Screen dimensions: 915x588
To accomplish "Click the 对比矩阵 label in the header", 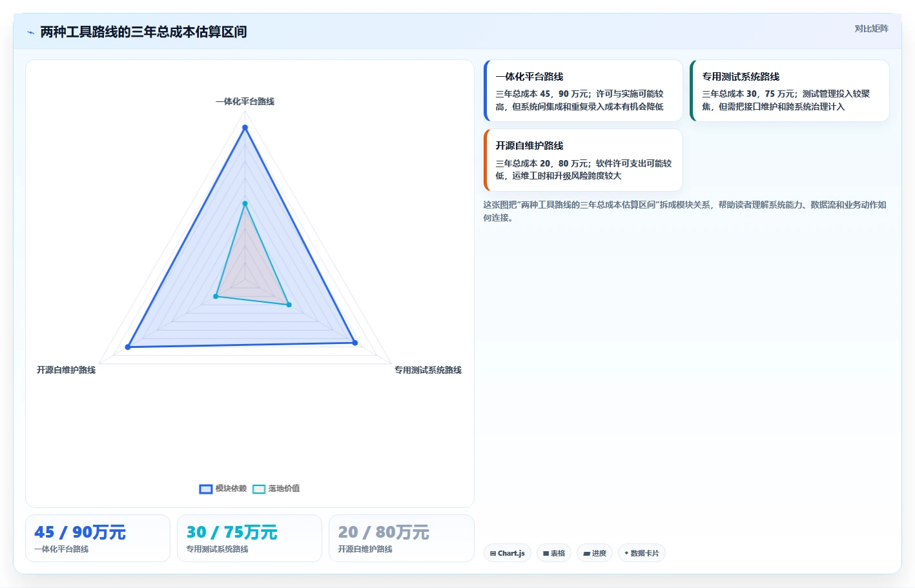I will [x=871, y=28].
